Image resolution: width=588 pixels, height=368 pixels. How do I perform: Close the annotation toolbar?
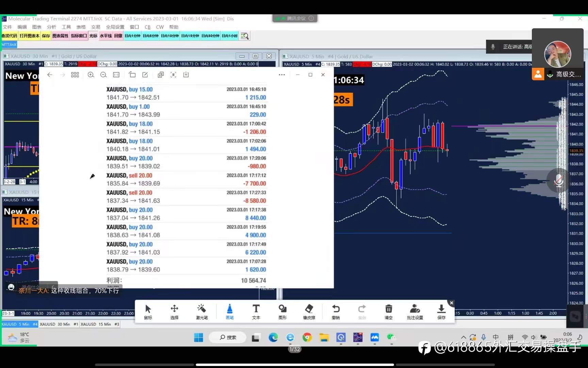point(452,303)
